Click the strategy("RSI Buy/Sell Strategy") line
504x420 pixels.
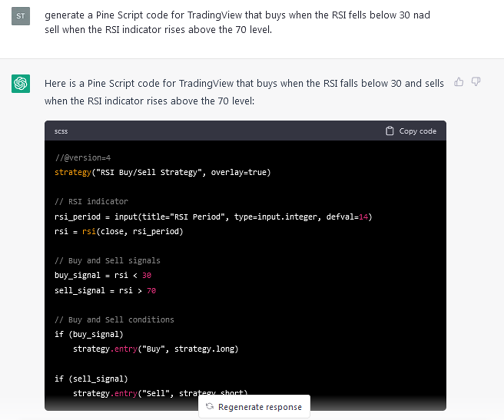point(163,172)
